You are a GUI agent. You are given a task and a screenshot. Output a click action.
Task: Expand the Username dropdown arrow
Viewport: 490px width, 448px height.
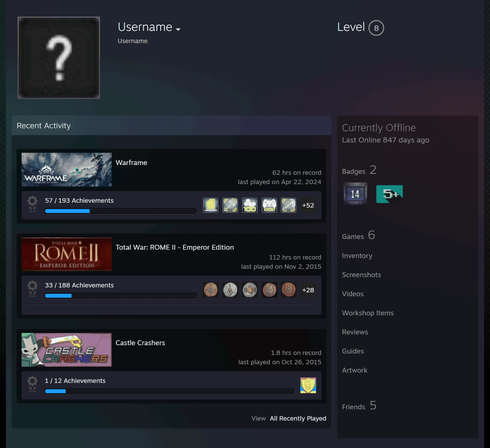click(178, 29)
